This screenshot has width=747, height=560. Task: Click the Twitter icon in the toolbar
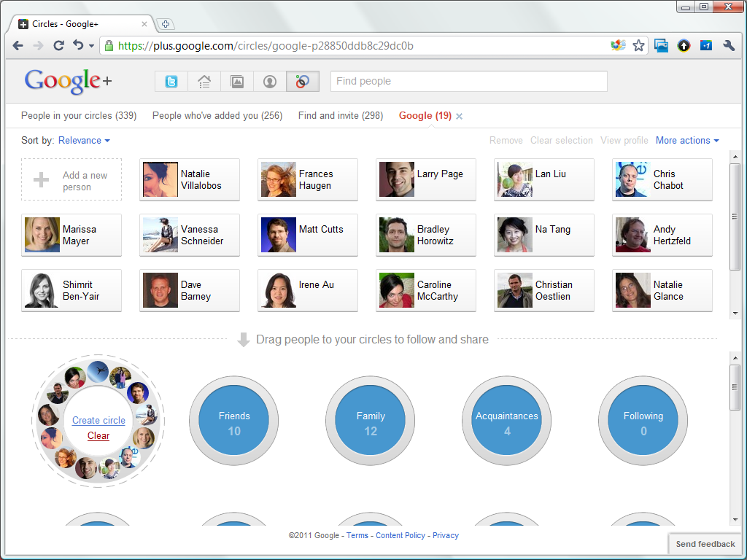(x=171, y=81)
